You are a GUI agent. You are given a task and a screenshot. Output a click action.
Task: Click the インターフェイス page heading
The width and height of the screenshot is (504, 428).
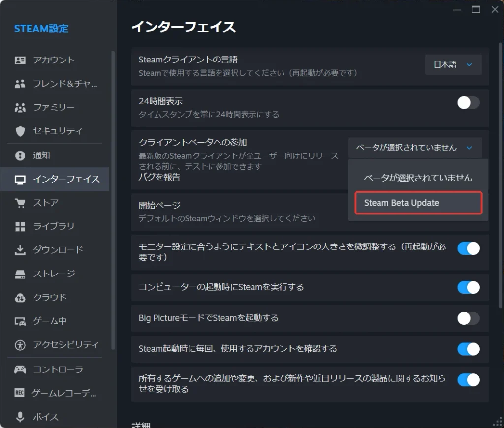point(184,27)
